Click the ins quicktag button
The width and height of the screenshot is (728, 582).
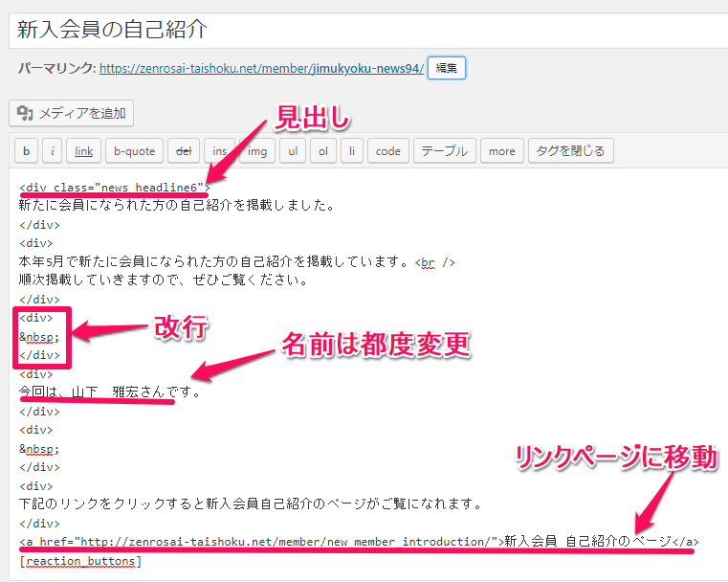coord(219,151)
